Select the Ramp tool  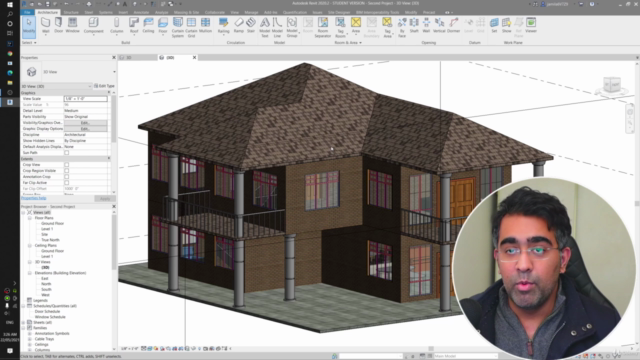click(x=239, y=26)
